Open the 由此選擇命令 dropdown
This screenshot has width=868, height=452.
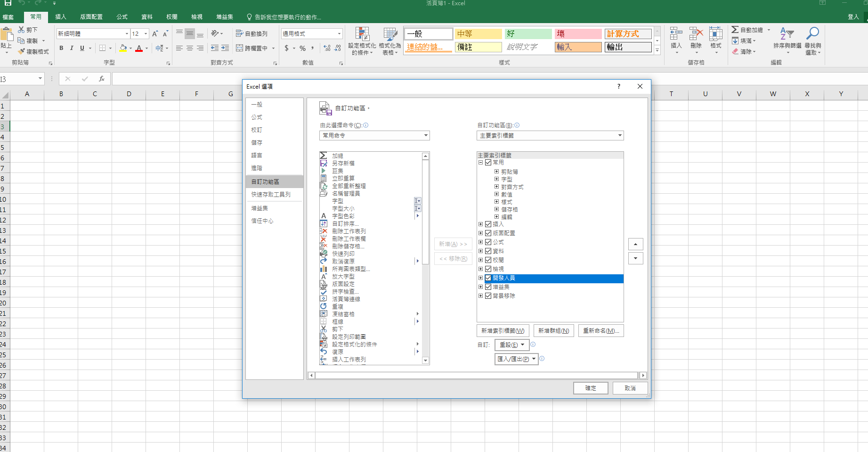click(374, 136)
